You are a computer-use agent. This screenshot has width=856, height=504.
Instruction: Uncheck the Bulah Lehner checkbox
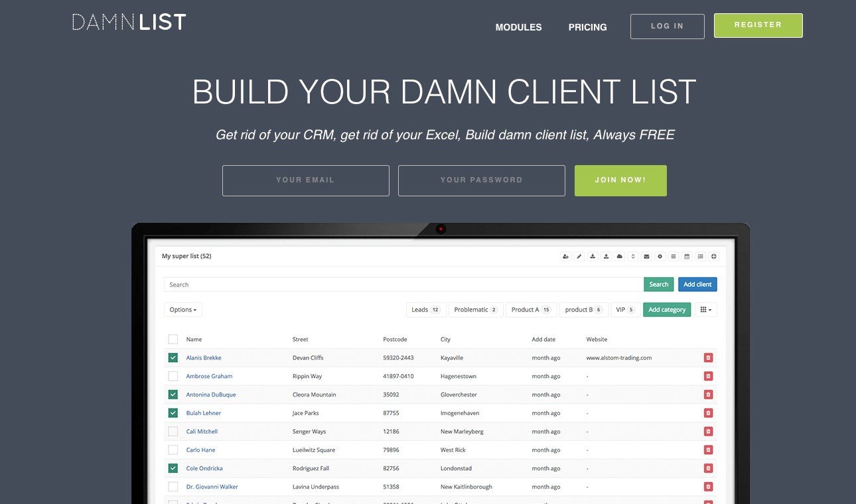tap(173, 413)
